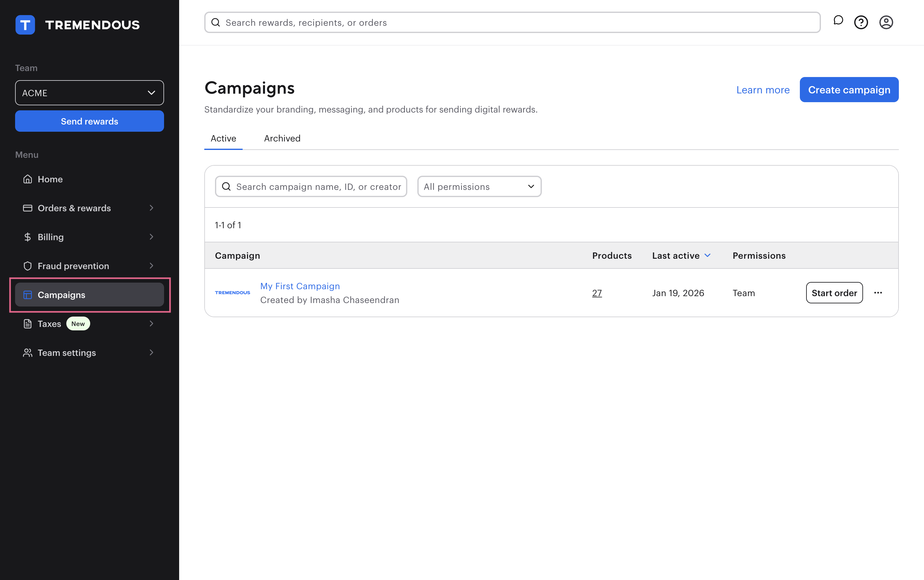The image size is (924, 580).
Task: Click the Home icon in sidebar
Action: click(x=28, y=179)
